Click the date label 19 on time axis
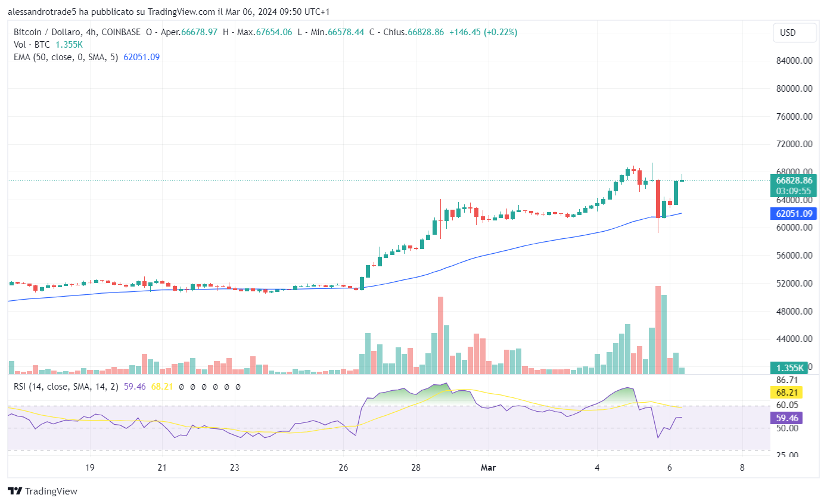This screenshot has width=827, height=504. [x=90, y=468]
